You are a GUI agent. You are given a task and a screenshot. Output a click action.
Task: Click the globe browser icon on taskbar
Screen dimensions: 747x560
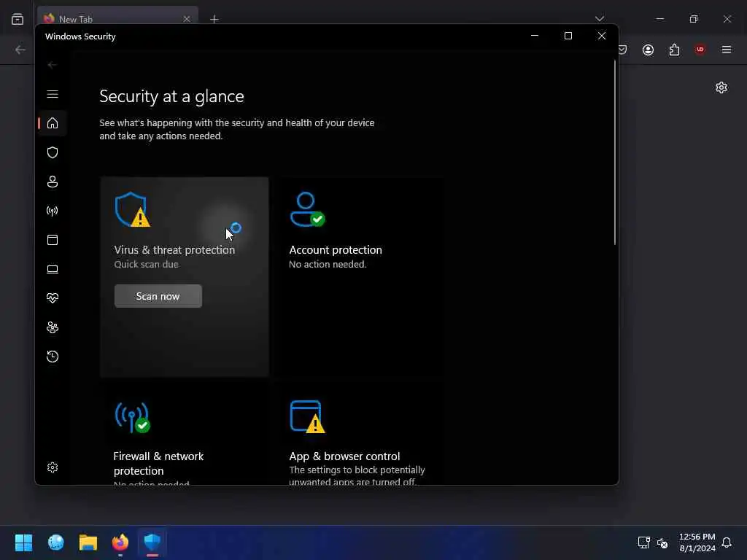coord(55,542)
